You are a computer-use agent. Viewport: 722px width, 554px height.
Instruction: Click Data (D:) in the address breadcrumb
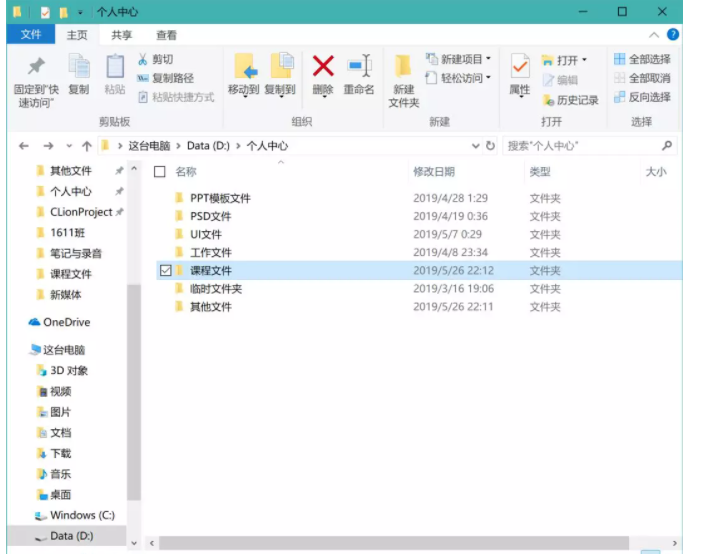[x=208, y=146]
